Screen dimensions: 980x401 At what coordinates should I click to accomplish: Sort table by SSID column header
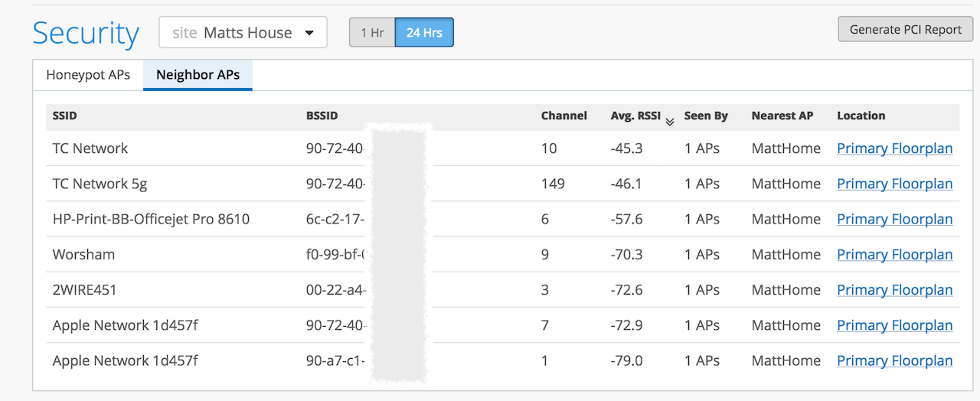[65, 116]
